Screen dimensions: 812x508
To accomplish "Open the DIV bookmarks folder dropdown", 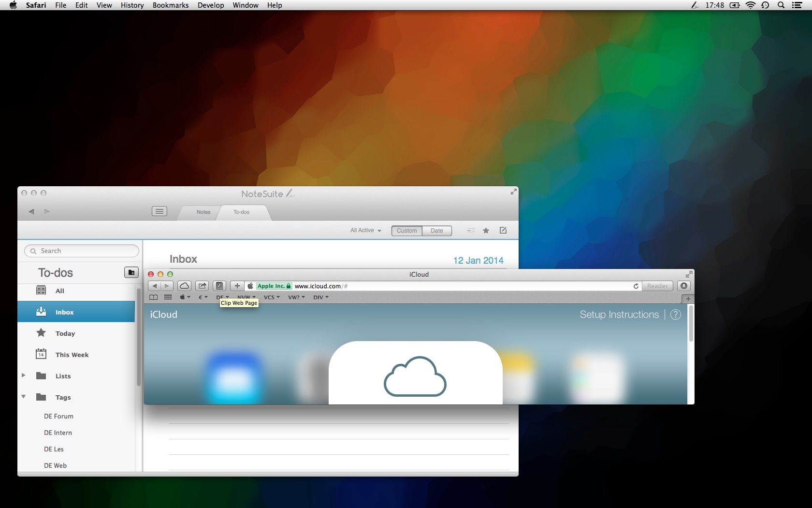I will point(321,297).
